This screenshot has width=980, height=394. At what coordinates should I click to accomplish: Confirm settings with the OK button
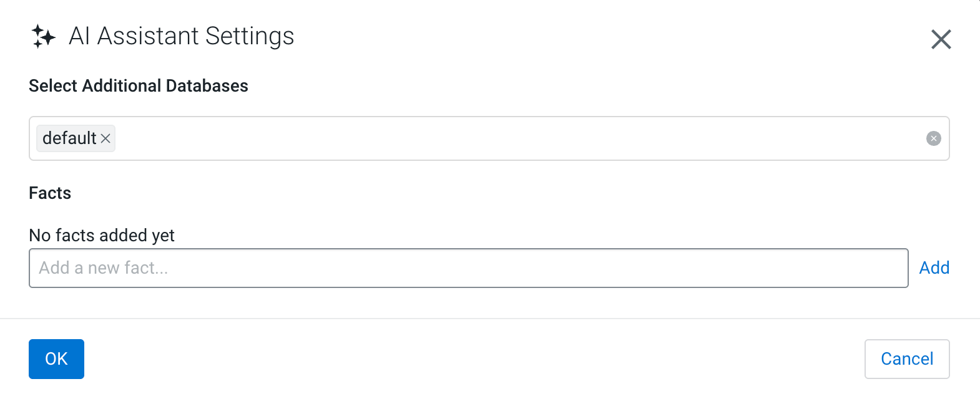[56, 359]
